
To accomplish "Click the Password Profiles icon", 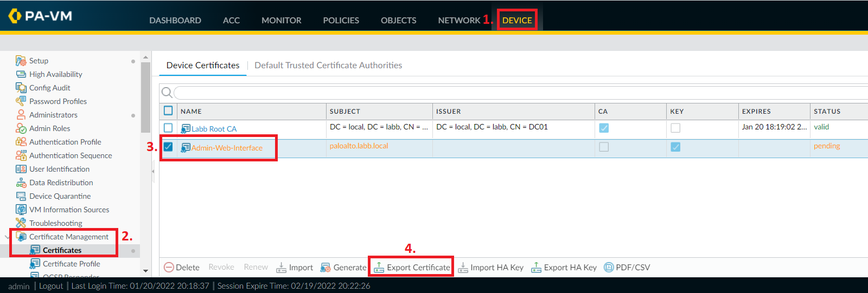I will (x=21, y=101).
